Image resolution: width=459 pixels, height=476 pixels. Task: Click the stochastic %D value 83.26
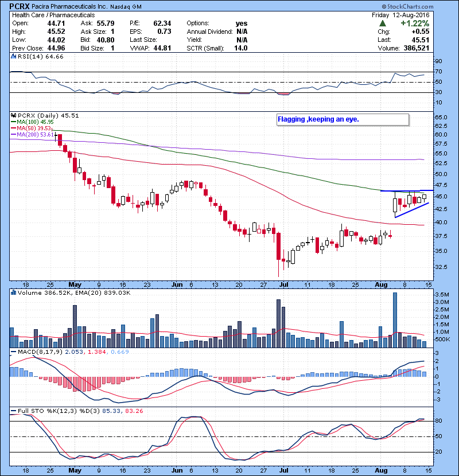click(x=134, y=411)
